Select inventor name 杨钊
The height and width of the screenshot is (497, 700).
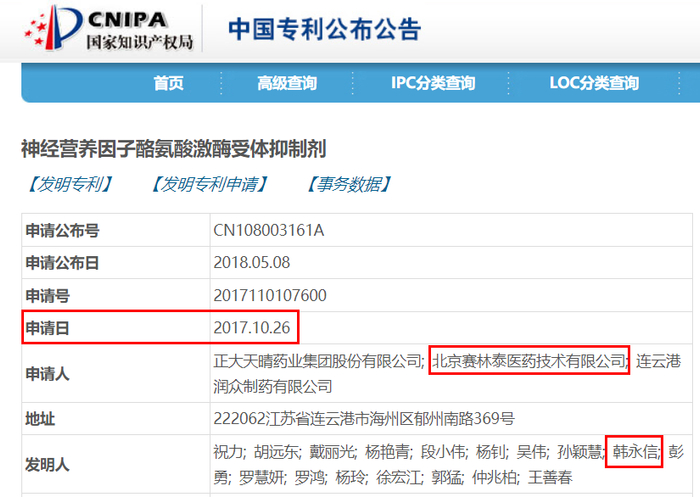pos(491,452)
